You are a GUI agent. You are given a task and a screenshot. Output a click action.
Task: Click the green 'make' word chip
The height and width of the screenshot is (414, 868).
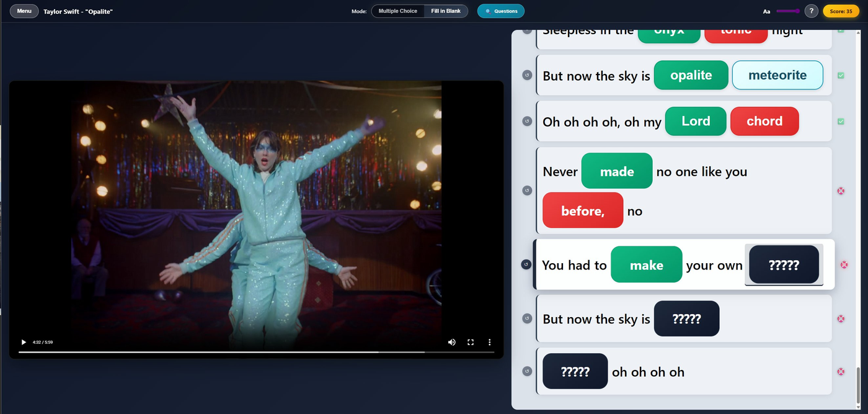pos(647,264)
